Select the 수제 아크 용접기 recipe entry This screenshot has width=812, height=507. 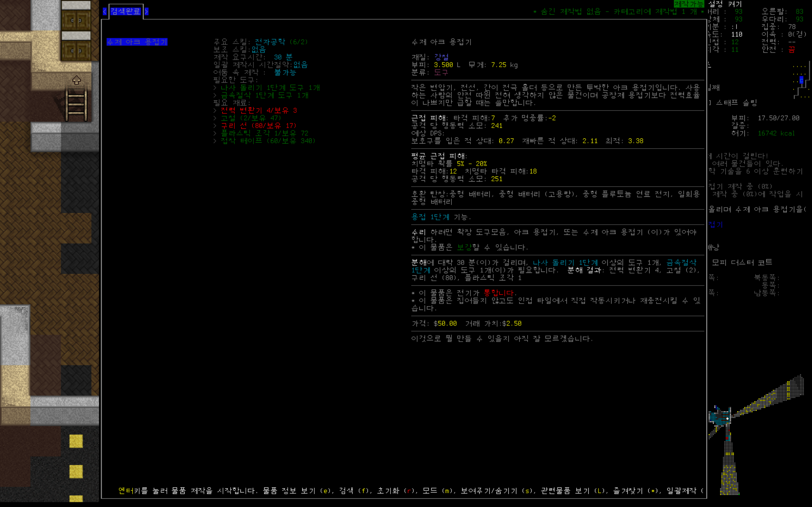[137, 42]
